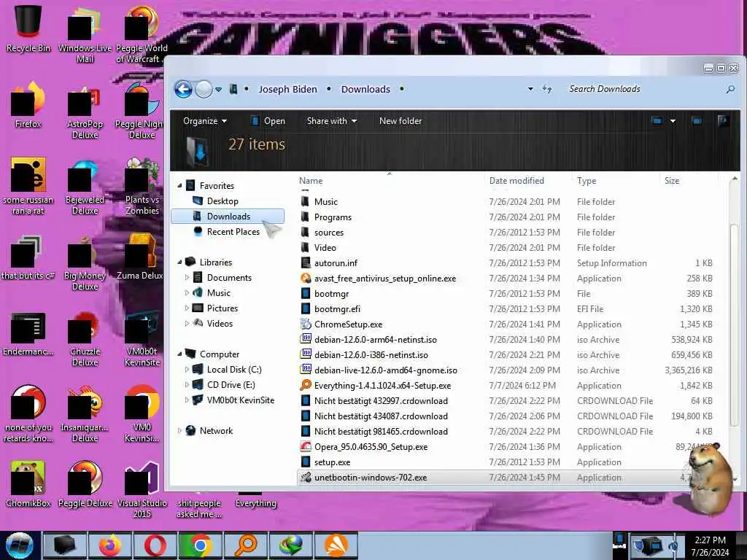The image size is (747, 560).
Task: Select Recent Places under Favorites
Action: click(233, 231)
